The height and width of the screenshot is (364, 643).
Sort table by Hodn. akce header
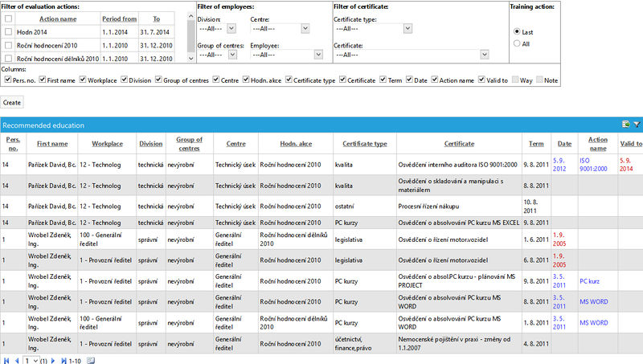point(296,144)
